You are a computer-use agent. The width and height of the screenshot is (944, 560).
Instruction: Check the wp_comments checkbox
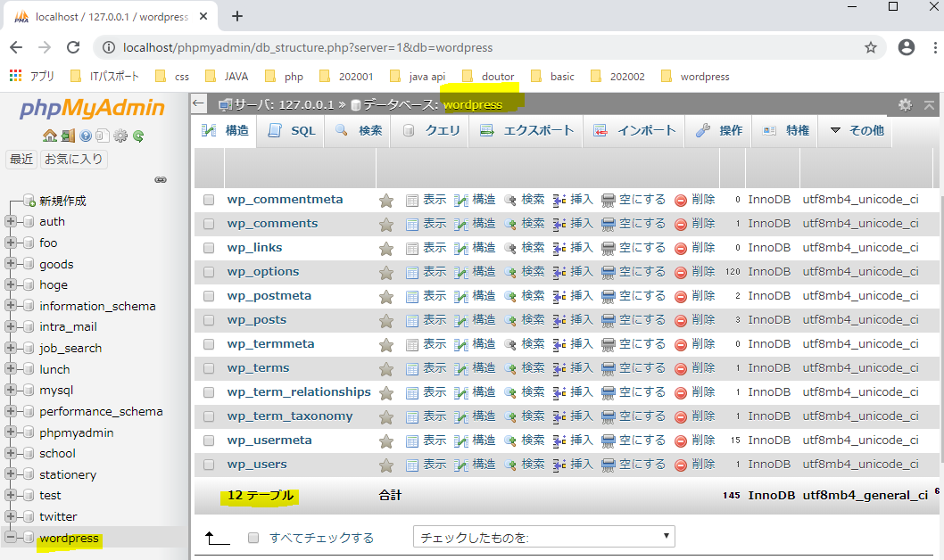(209, 224)
